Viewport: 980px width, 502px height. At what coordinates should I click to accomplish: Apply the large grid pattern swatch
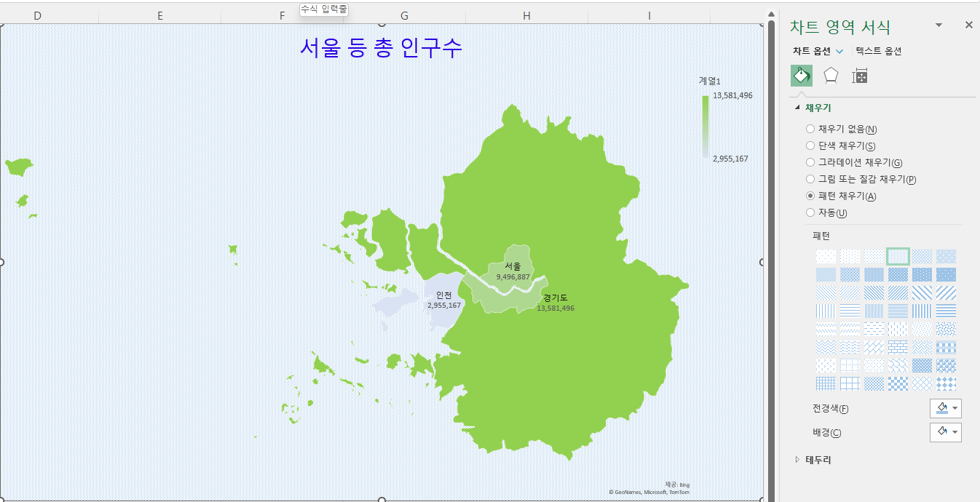[x=850, y=383]
